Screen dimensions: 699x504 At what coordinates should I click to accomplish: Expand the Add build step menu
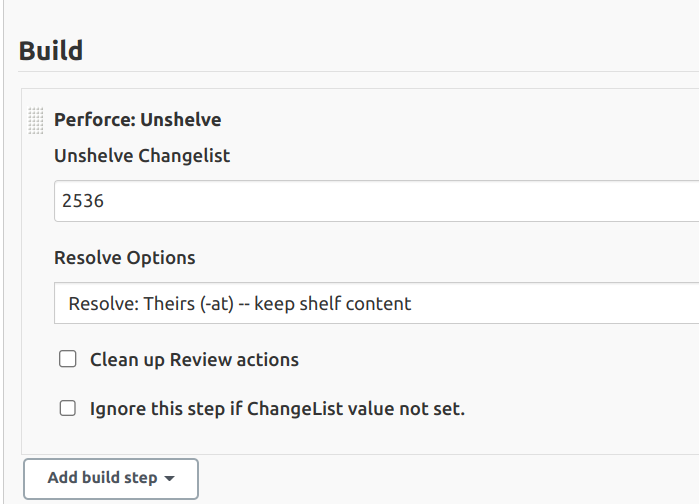[111, 478]
